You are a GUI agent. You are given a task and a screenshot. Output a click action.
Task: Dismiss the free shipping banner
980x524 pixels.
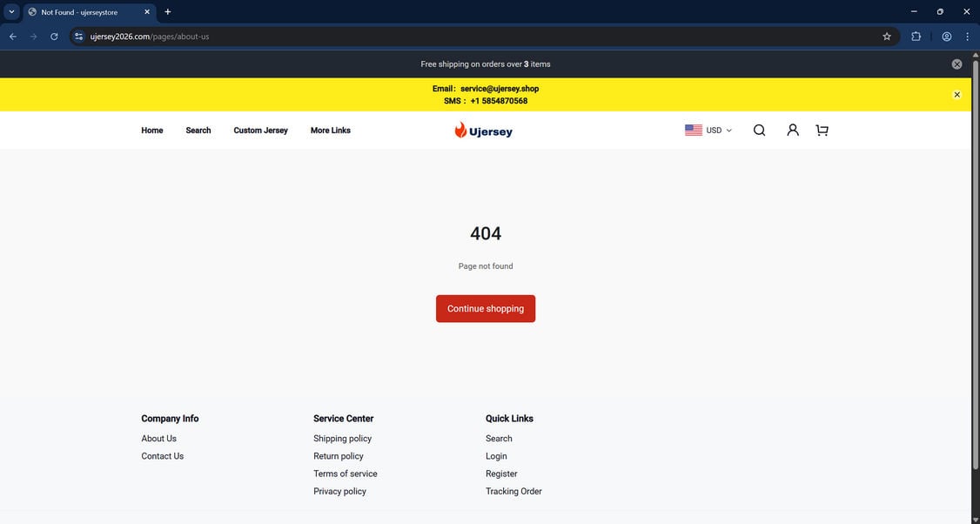(x=956, y=64)
